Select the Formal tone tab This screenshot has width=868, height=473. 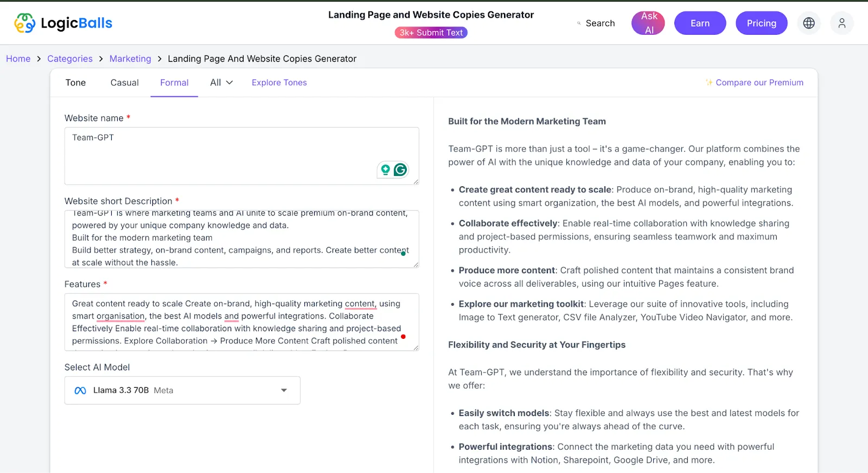click(x=174, y=83)
